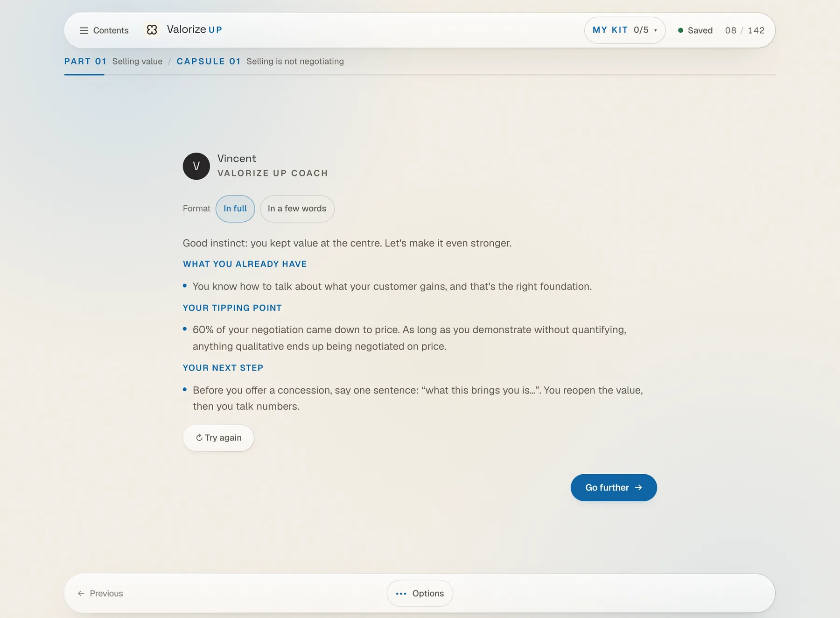Click the Contents label in header
The image size is (840, 618).
pos(111,30)
